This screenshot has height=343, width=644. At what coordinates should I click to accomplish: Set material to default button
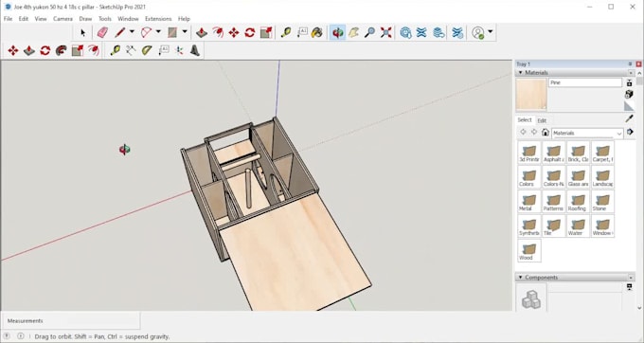pos(629,106)
